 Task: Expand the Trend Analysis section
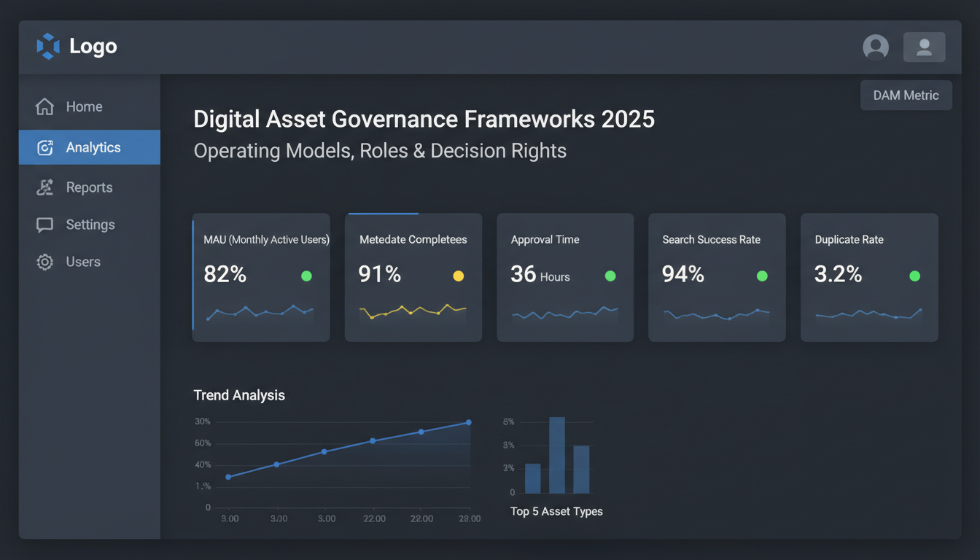239,394
